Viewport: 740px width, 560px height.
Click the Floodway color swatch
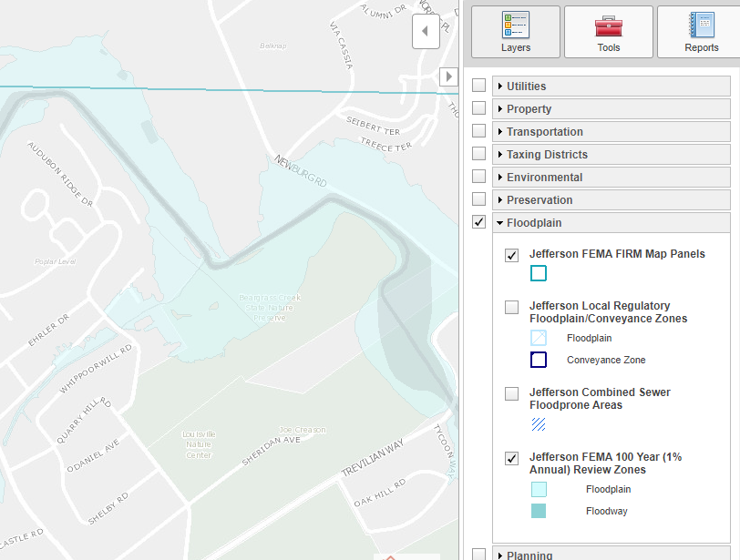(539, 512)
